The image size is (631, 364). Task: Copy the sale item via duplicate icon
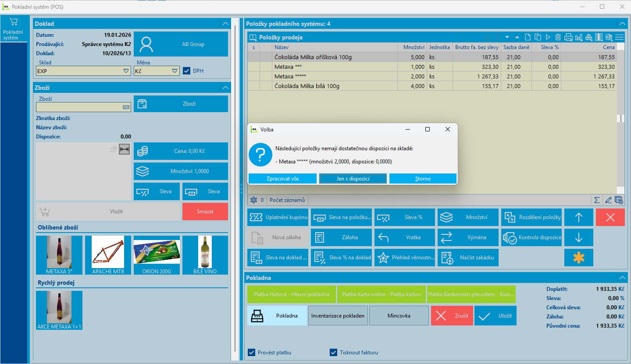click(x=538, y=37)
